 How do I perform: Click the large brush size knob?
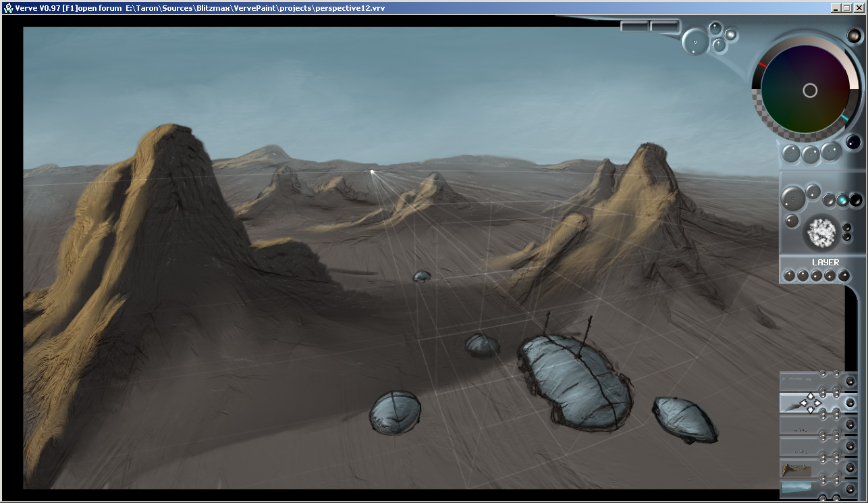792,198
